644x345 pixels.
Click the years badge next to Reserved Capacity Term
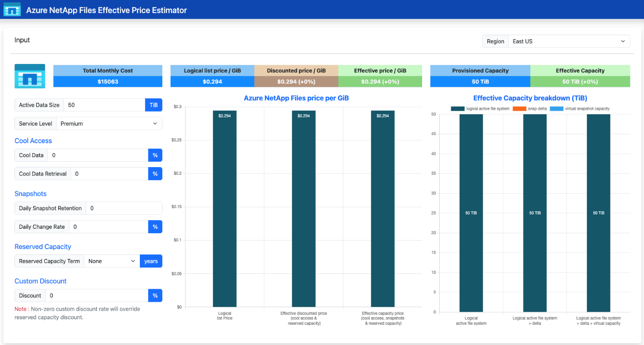tap(151, 261)
